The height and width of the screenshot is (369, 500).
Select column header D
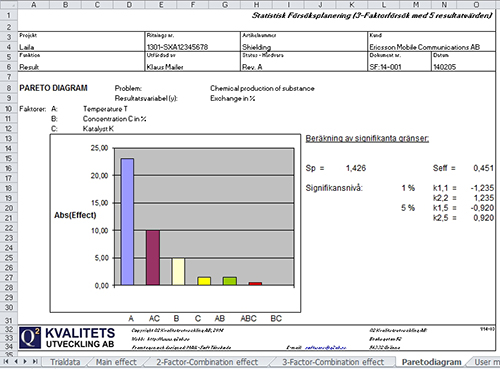click(129, 5)
